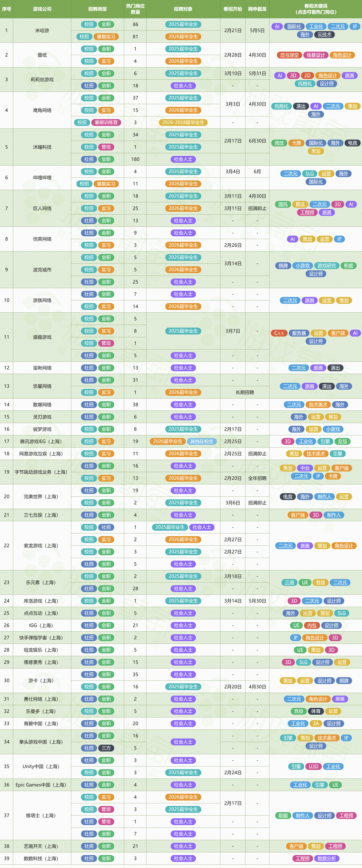This screenshot has width=362, height=868.
Task: Select the Epic Games中国（上海） cell
Action: (42, 784)
